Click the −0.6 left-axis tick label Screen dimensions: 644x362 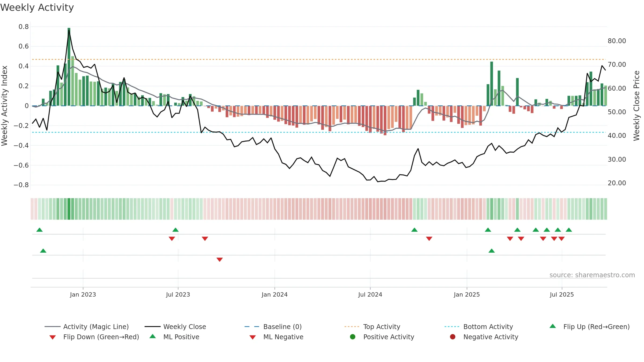tap(21, 165)
